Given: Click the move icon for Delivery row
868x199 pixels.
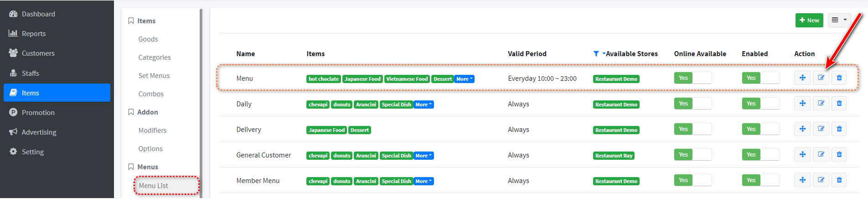Looking at the screenshot, I should (802, 129).
